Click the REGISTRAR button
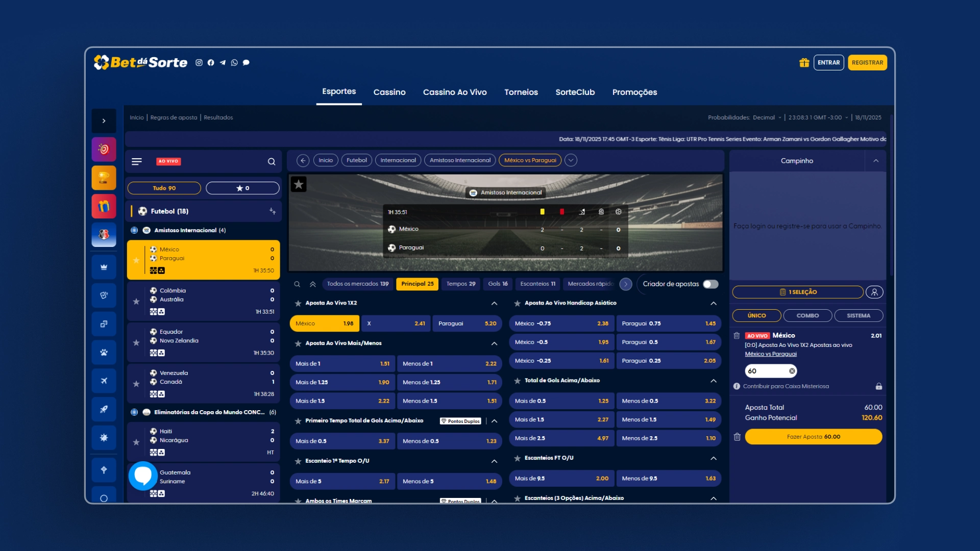This screenshot has width=980, height=551. point(867,62)
